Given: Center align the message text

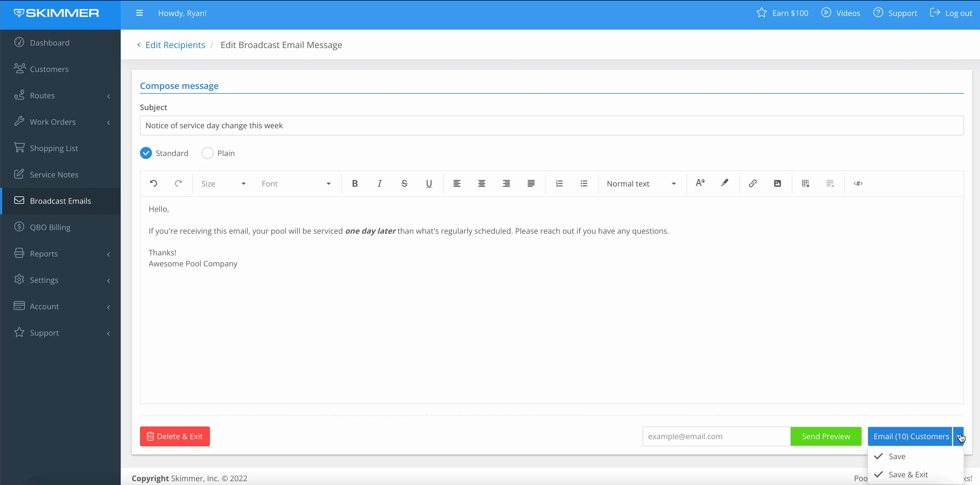Looking at the screenshot, I should [481, 183].
